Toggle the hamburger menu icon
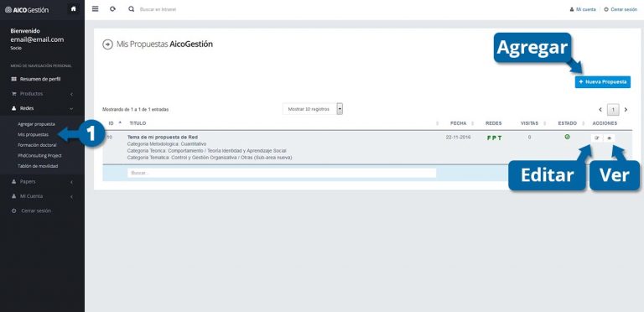 point(95,8)
